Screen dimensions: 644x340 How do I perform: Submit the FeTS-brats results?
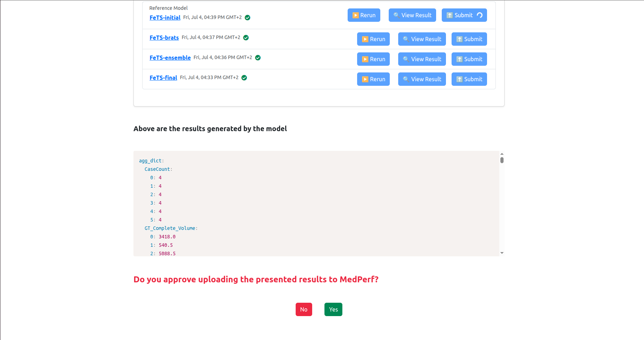(469, 39)
